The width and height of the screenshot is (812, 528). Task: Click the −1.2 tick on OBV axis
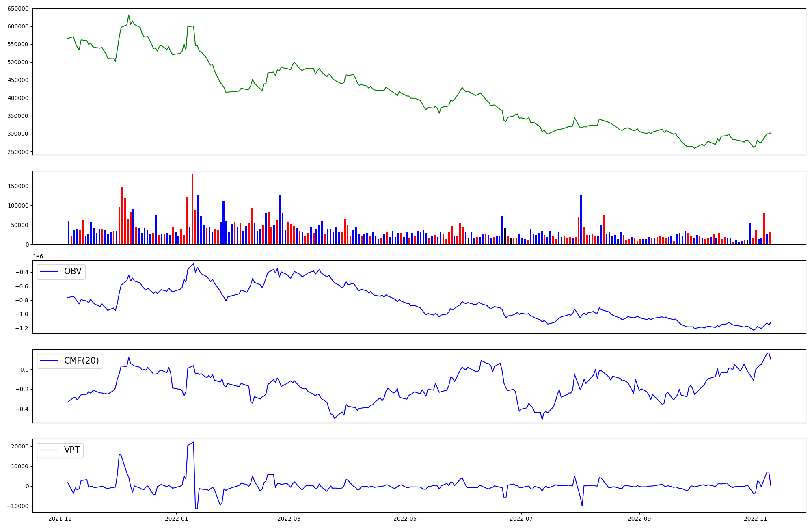(x=21, y=328)
